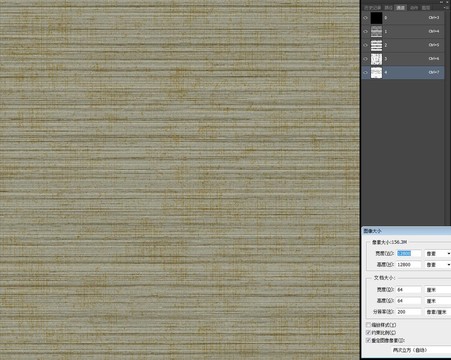The width and height of the screenshot is (451, 360).
Task: Open resolution unit dropdown (像素/厘米)
Action: [x=438, y=312]
